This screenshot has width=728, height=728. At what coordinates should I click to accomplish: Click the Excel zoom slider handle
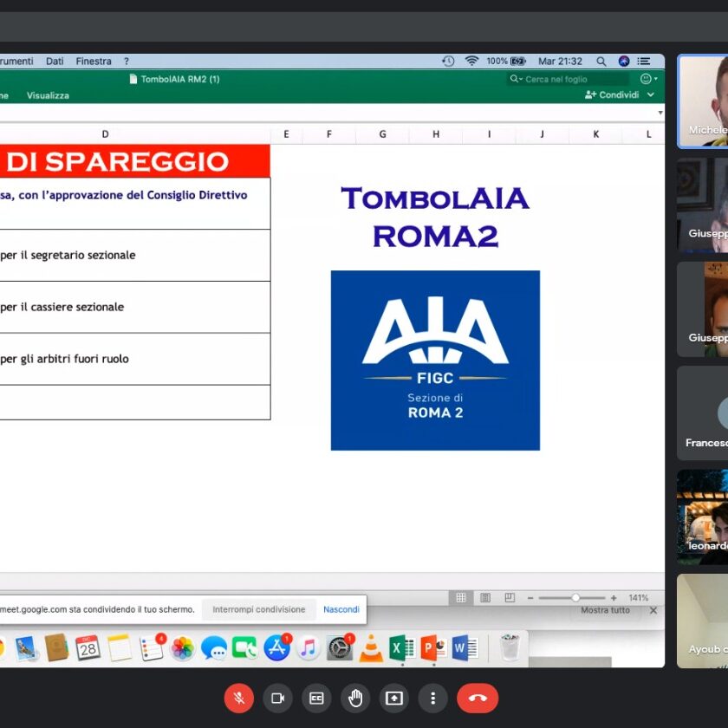[x=575, y=598]
